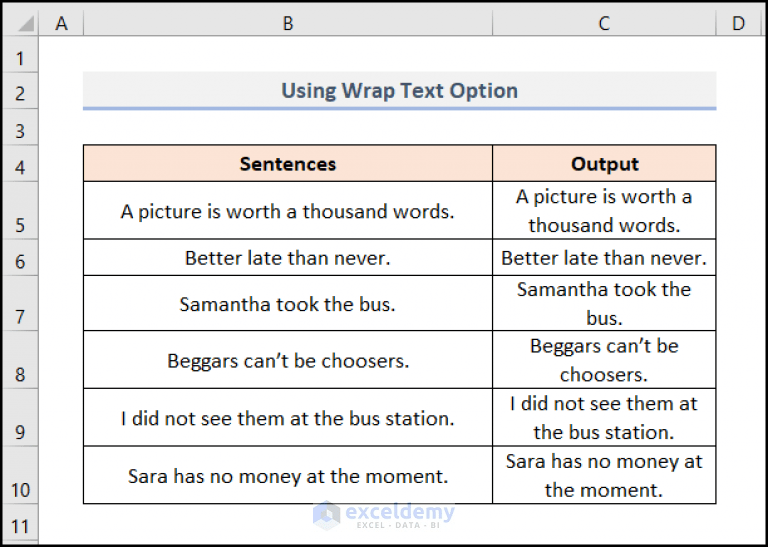Screen dimensions: 768x547
Task: Select row 7 header
Action: pos(20,303)
